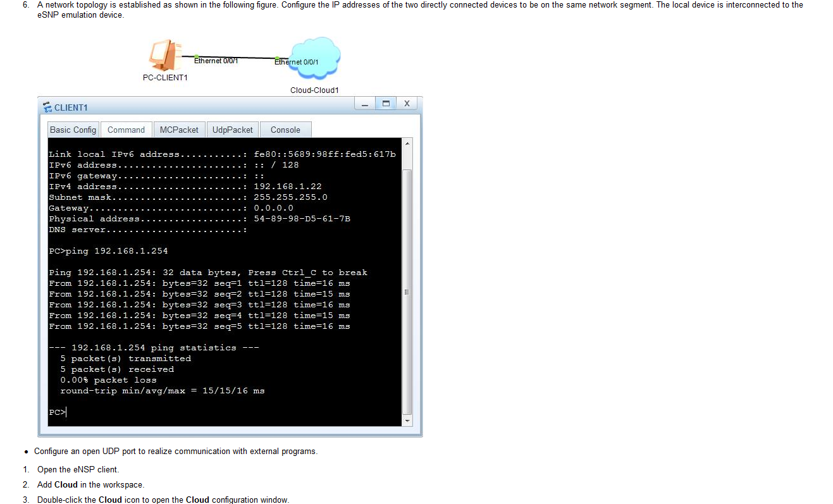Click PC-CLIENT1's Ethernet 0/0/1 port label
The width and height of the screenshot is (833, 504).
coord(216,61)
